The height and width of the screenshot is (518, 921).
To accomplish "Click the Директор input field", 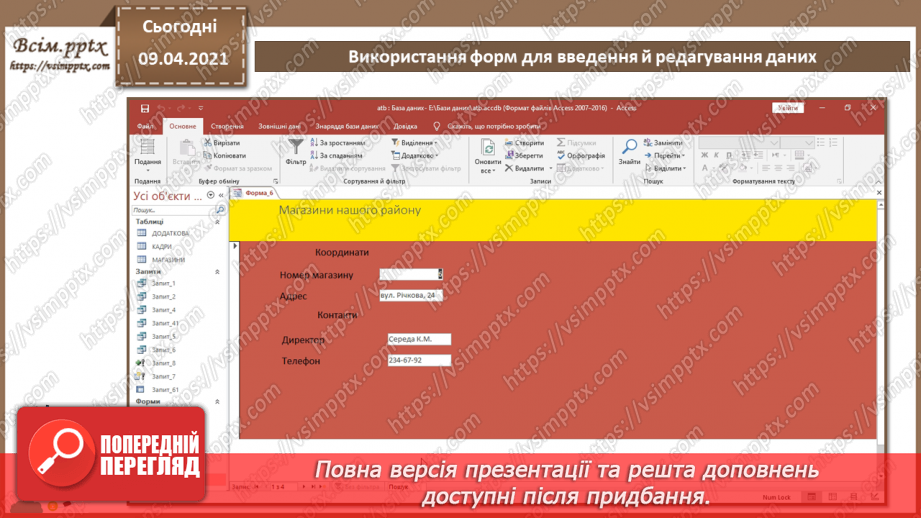I will [x=419, y=340].
